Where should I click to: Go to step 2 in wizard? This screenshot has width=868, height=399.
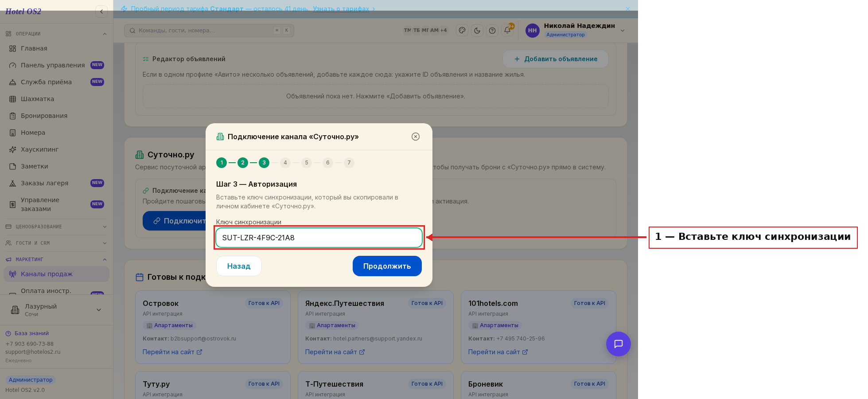tap(243, 163)
